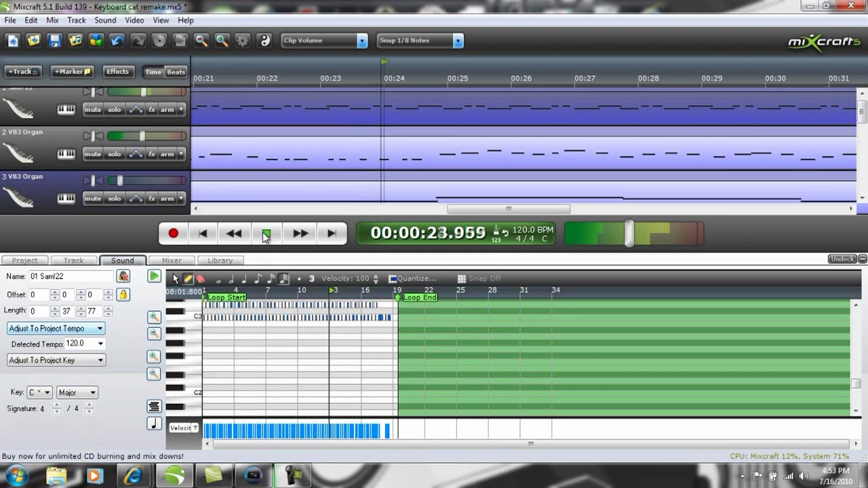Image resolution: width=868 pixels, height=488 pixels.
Task: Click the Save Project floppy disk icon
Action: click(x=54, y=41)
